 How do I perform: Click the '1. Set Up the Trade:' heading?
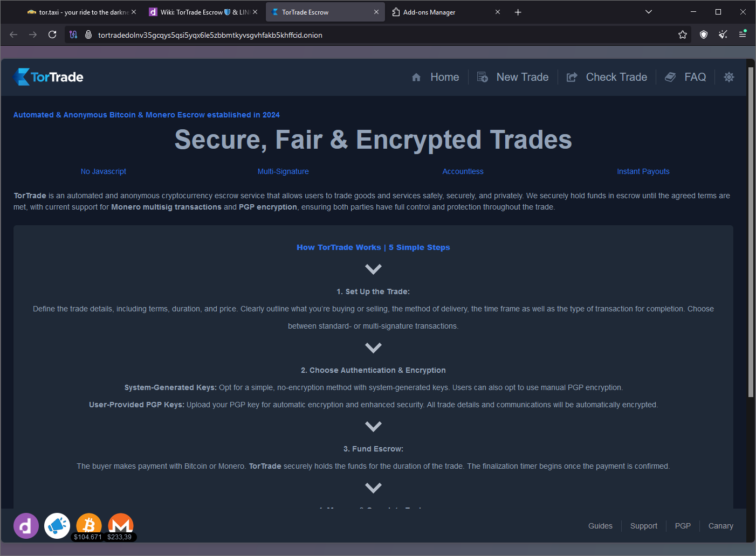pos(373,291)
